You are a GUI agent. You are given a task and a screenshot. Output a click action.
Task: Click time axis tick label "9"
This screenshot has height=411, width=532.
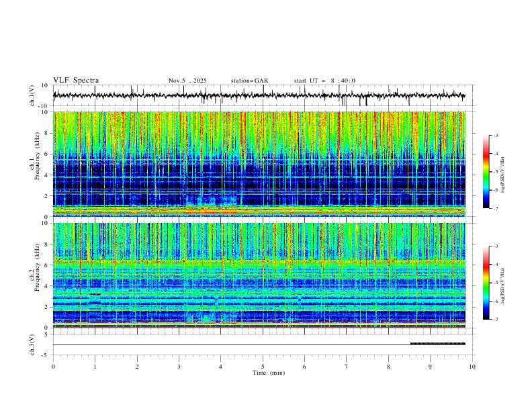430,367
